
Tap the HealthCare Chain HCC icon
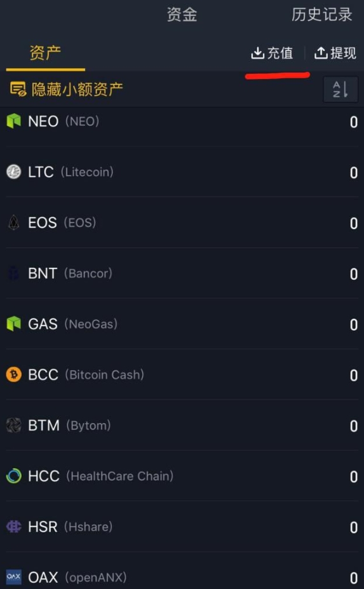pyautogui.click(x=13, y=476)
